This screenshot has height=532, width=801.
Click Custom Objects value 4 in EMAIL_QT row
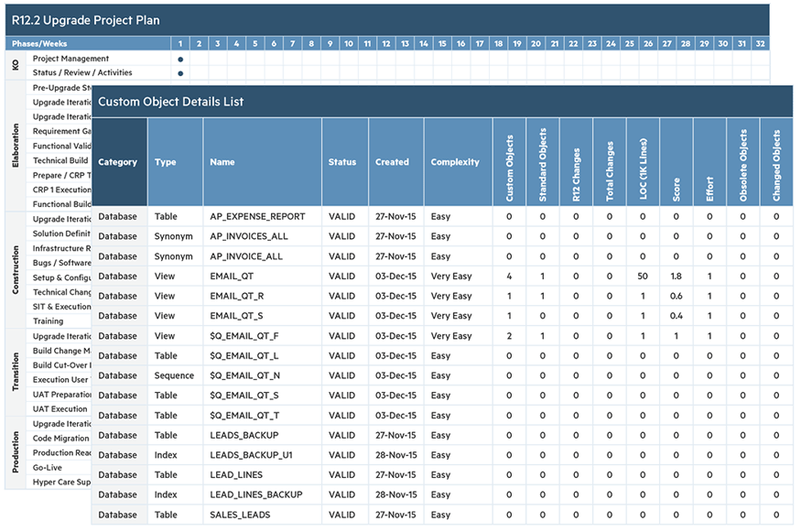pyautogui.click(x=509, y=277)
